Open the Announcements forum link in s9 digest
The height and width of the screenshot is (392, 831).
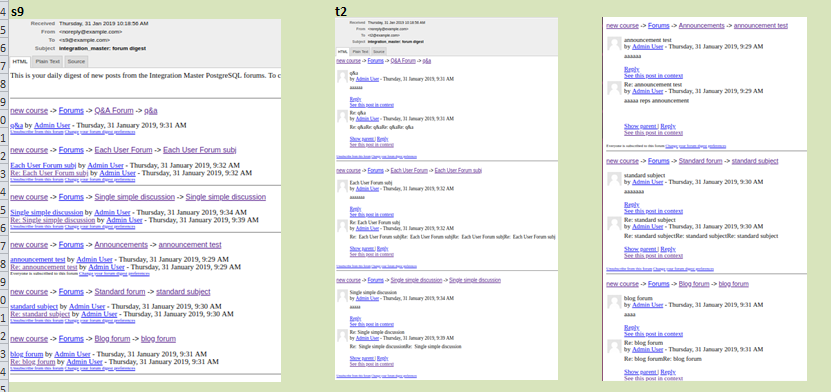click(x=121, y=245)
